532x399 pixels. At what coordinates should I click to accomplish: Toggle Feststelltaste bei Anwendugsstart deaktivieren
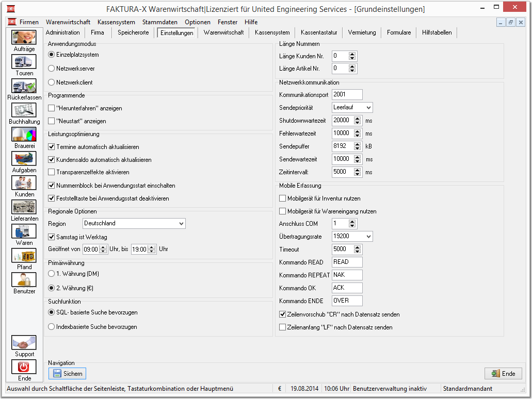(51, 198)
